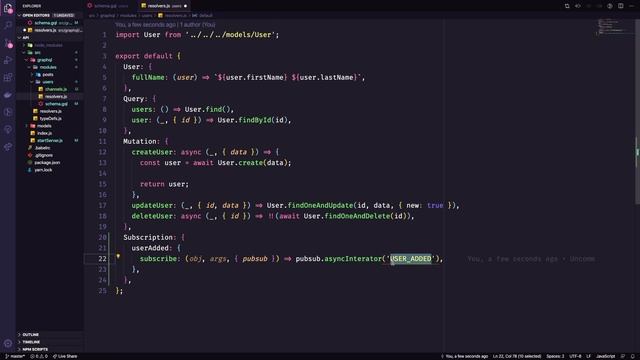Open the Explorer view in the activity bar

[8, 8]
